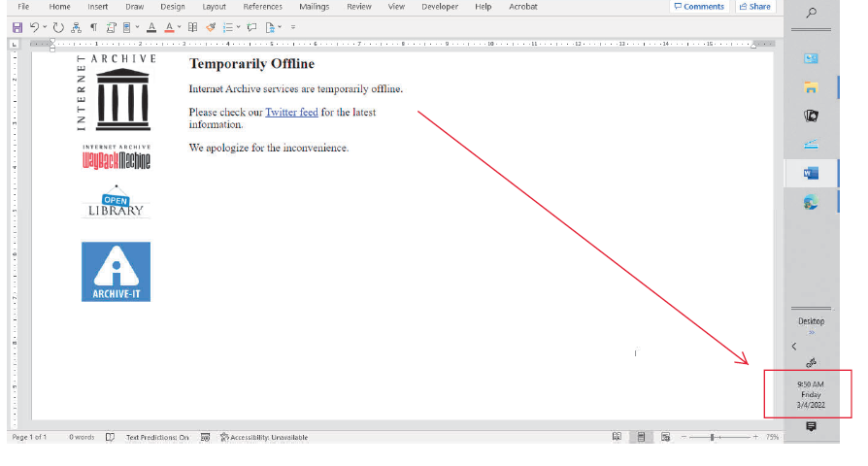The width and height of the screenshot is (868, 466).
Task: Open the Draw ribbon tab
Action: point(135,7)
